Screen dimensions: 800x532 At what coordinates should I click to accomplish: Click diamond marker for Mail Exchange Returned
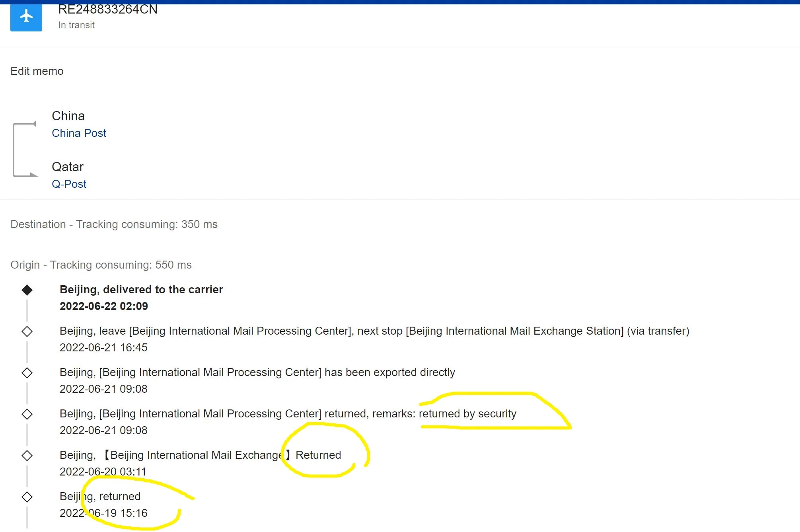[27, 456]
